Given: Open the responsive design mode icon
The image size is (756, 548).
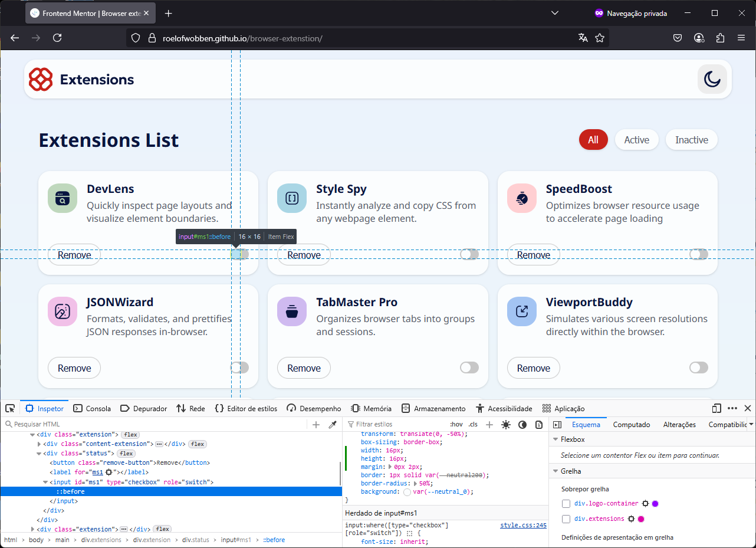Looking at the screenshot, I should pos(716,408).
